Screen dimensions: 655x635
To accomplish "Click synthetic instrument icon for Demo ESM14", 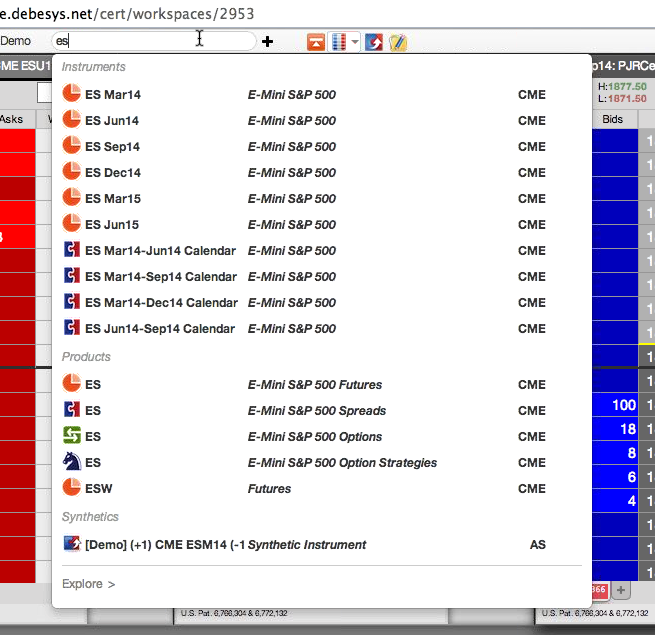I will click(x=72, y=544).
